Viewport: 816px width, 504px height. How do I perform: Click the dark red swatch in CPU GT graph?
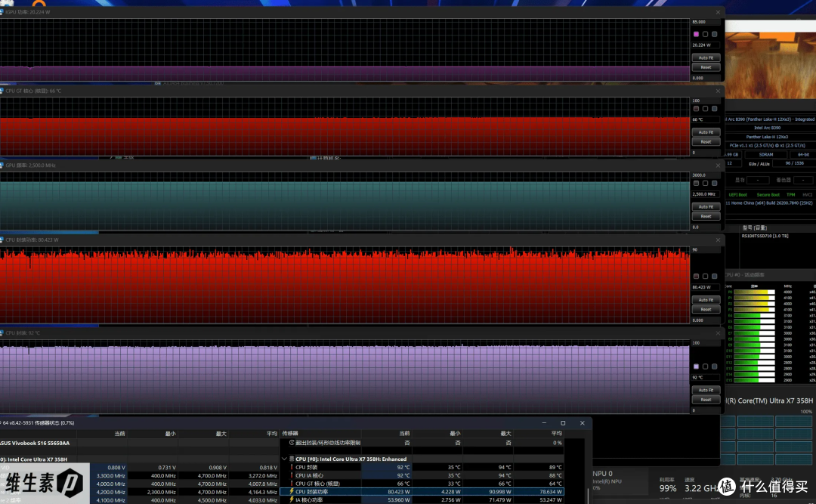click(x=697, y=109)
